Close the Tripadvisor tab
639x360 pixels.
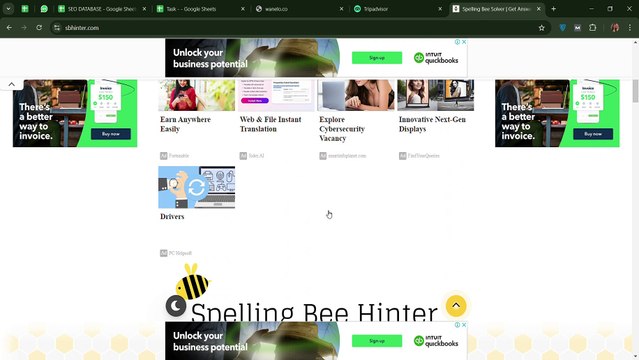click(440, 9)
